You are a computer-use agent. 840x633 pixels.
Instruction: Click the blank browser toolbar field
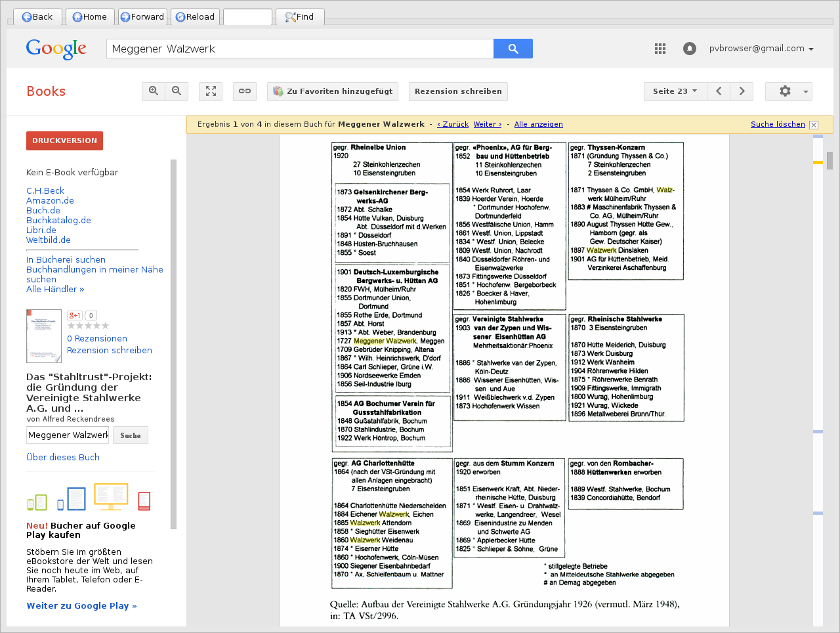tap(247, 16)
